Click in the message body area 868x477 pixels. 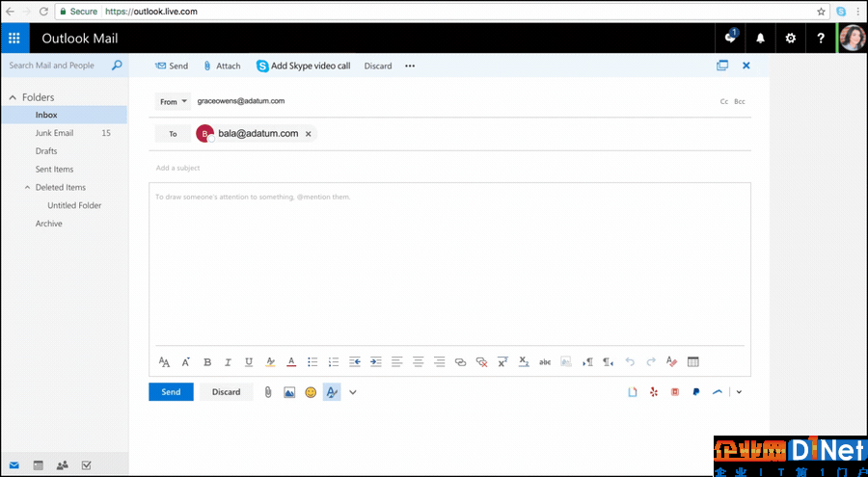[x=449, y=266]
